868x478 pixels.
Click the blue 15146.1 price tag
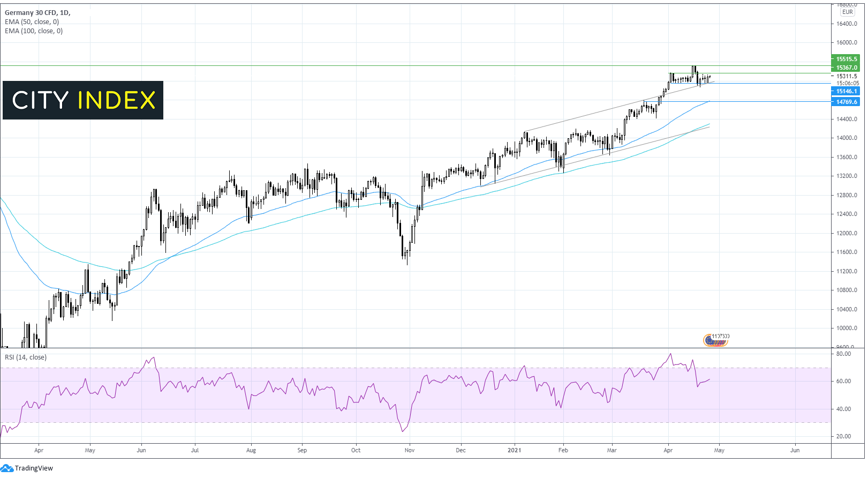tap(846, 91)
